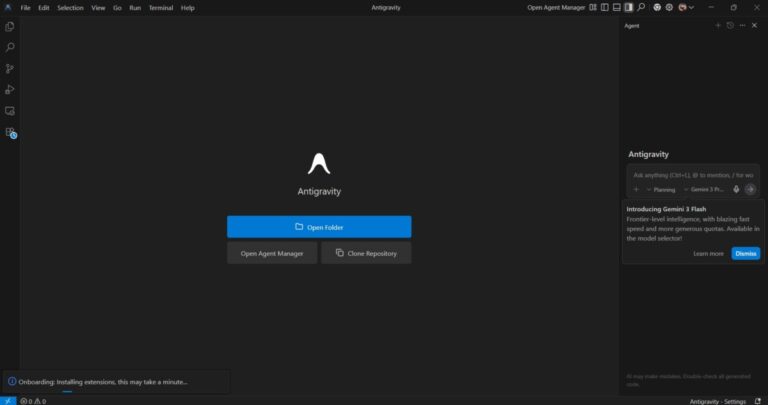Toggle the bottom panel layout icon
This screenshot has width=768, height=405.
tap(617, 7)
